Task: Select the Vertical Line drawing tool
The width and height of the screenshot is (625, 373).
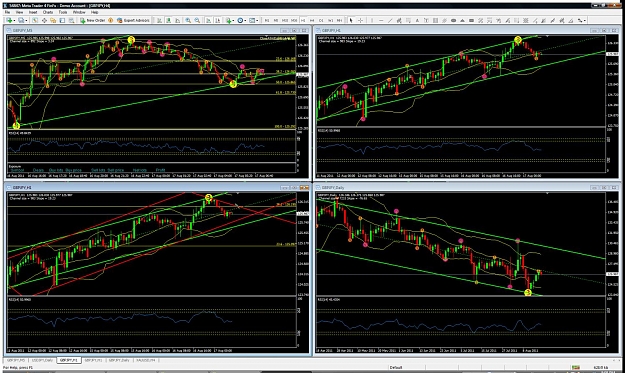Action: pyautogui.click(x=371, y=20)
